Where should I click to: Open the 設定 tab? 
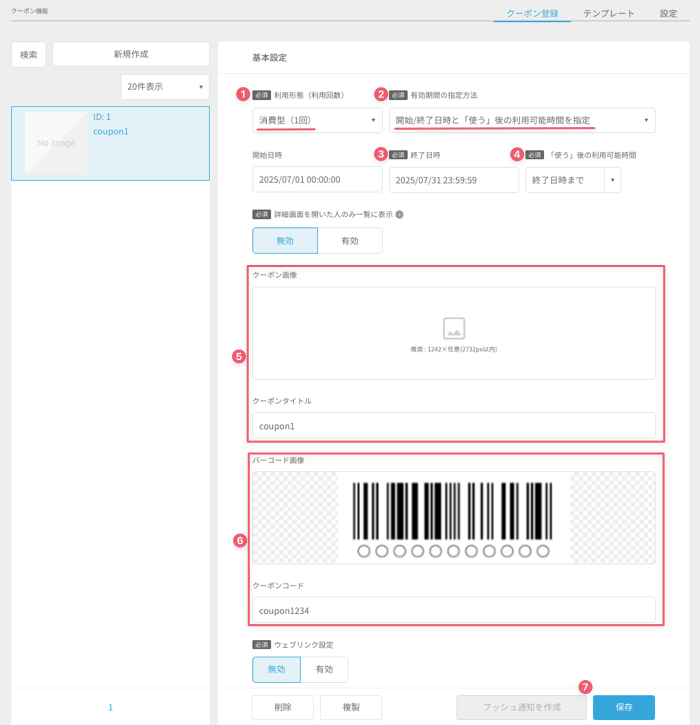[x=669, y=13]
